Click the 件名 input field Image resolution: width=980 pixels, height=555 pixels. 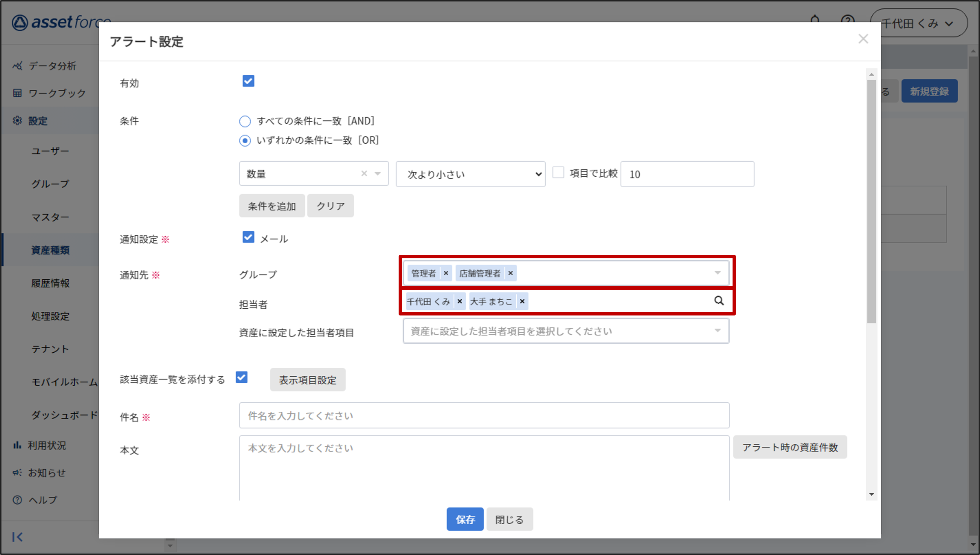484,415
